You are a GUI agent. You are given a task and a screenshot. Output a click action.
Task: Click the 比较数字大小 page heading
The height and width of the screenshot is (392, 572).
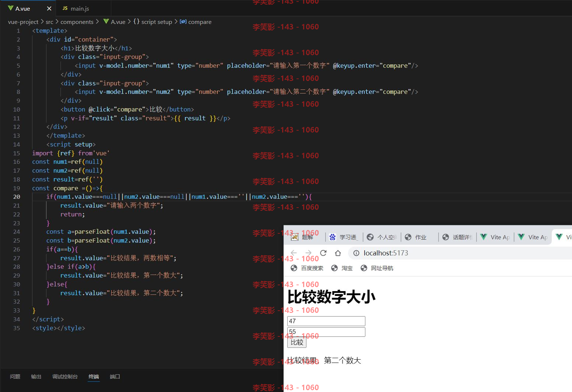(x=331, y=297)
